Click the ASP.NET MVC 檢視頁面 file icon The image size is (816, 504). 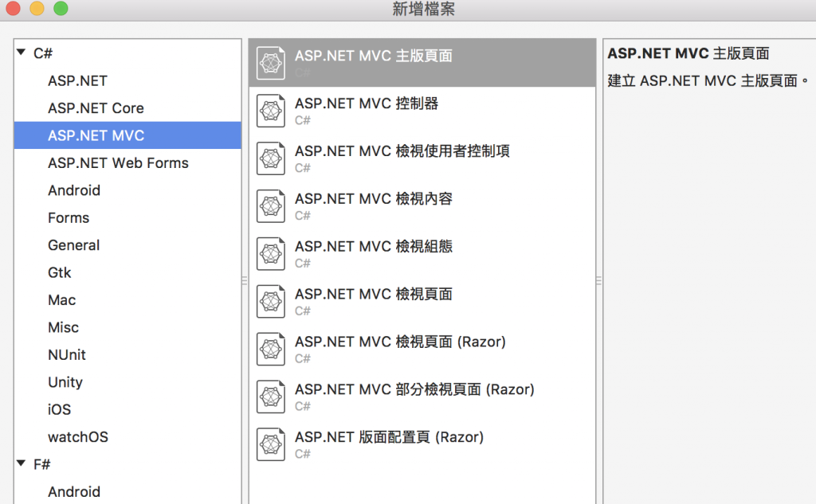pyautogui.click(x=271, y=302)
